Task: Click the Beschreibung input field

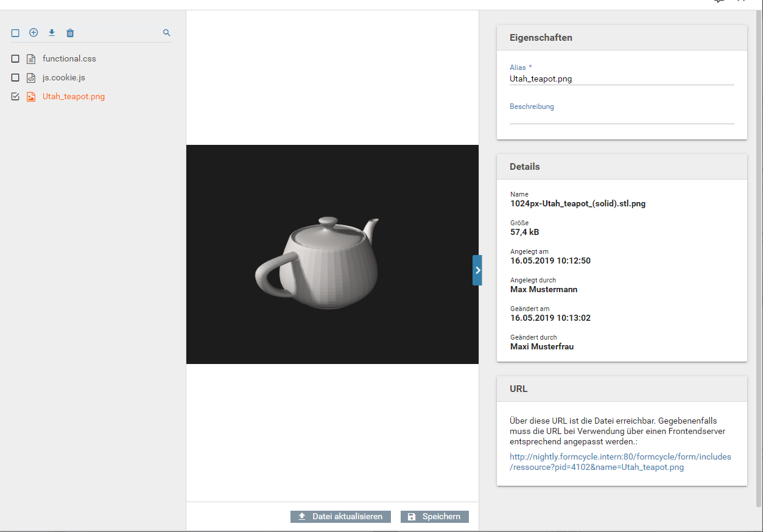Action: pos(621,118)
